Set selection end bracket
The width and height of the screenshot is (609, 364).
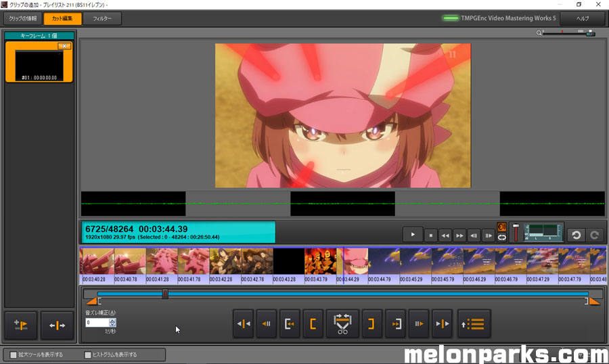click(x=371, y=323)
